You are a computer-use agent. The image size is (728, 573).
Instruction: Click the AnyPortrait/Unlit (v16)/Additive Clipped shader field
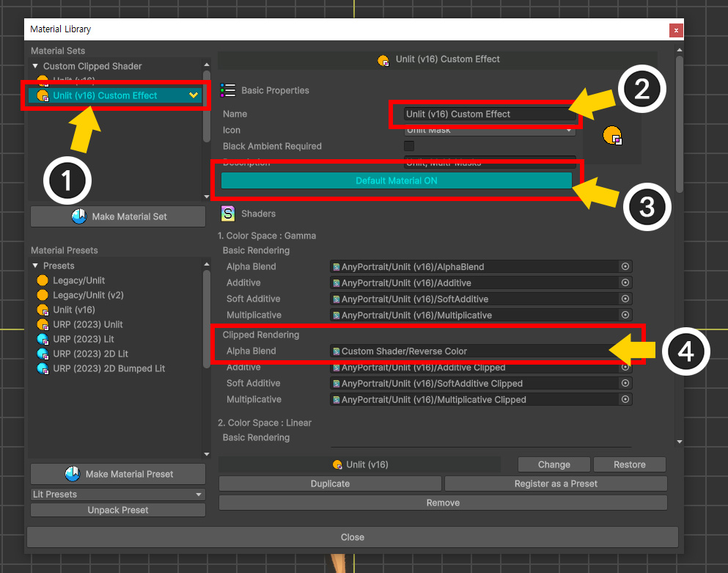click(x=481, y=367)
